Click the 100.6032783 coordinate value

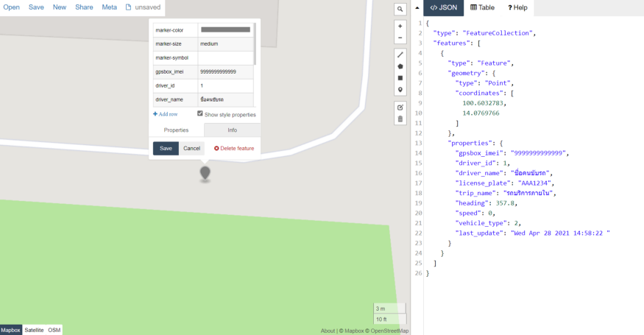pyautogui.click(x=484, y=103)
